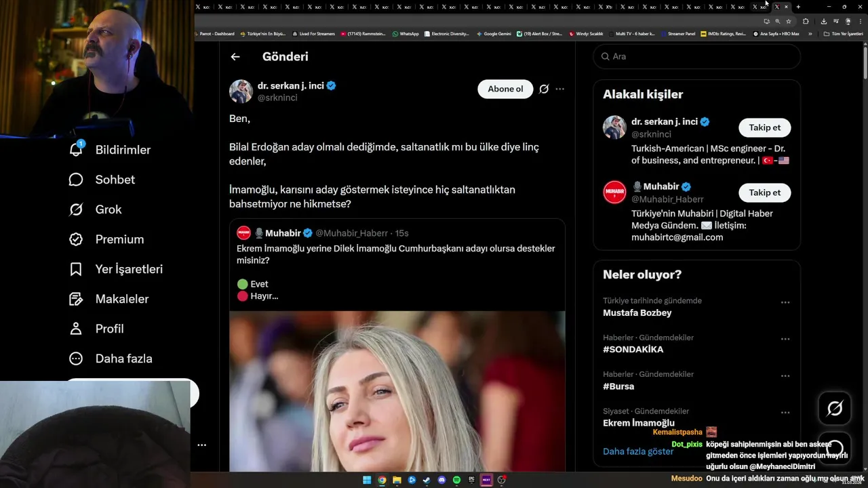Open more options for Mustafa Bozbey trend
This screenshot has width=868, height=488.
[x=785, y=302]
